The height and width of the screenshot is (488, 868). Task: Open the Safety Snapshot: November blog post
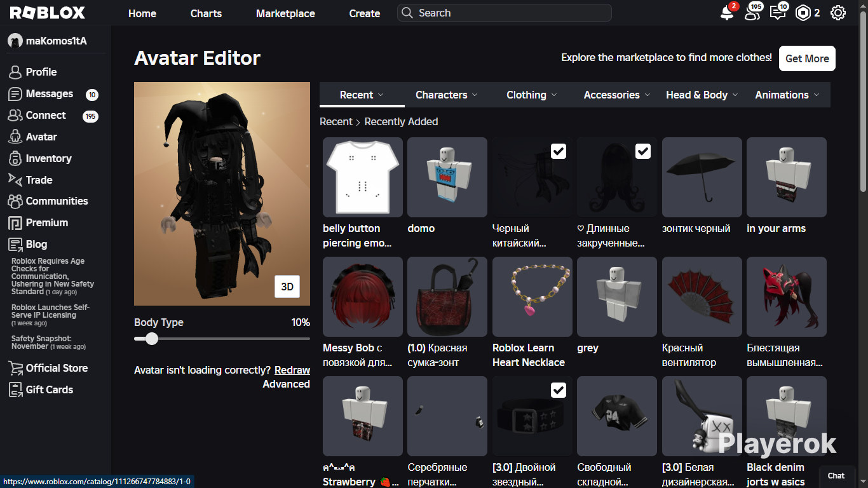pyautogui.click(x=48, y=342)
